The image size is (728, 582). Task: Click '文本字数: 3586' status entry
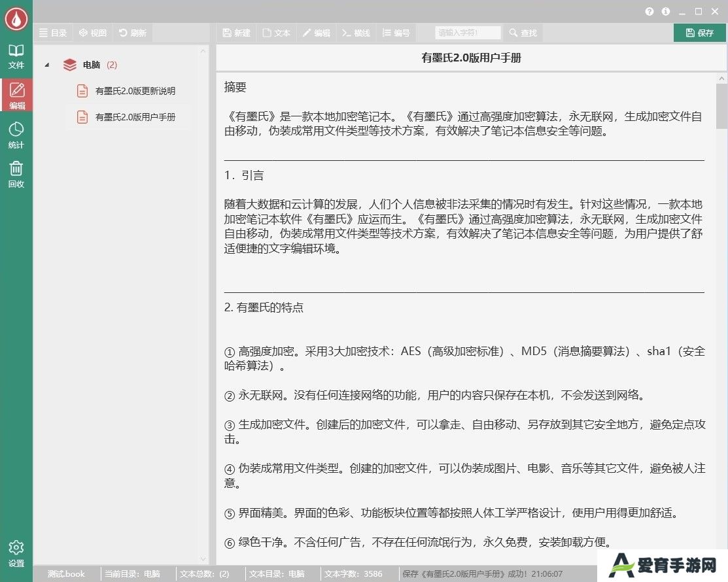coord(353,574)
